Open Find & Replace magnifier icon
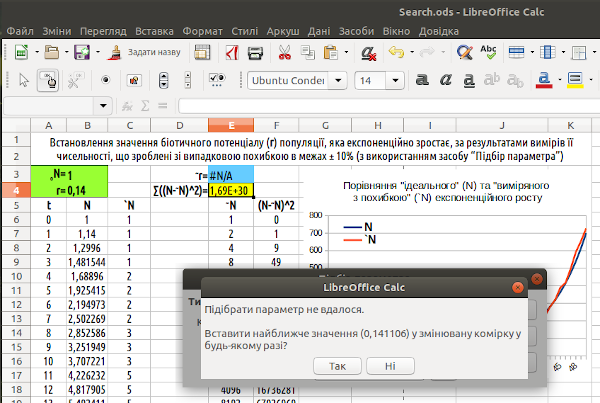Screen dimensions: 600x403 point(465,52)
